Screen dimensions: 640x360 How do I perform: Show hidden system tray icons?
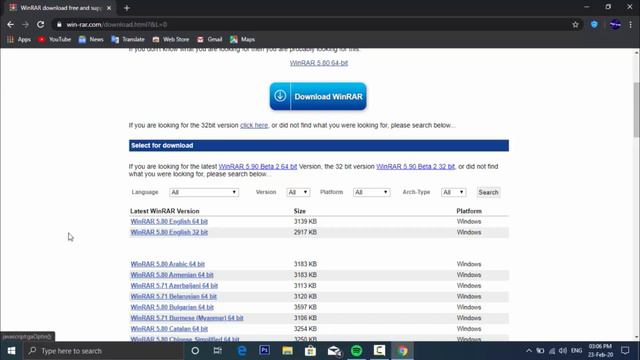(529, 351)
